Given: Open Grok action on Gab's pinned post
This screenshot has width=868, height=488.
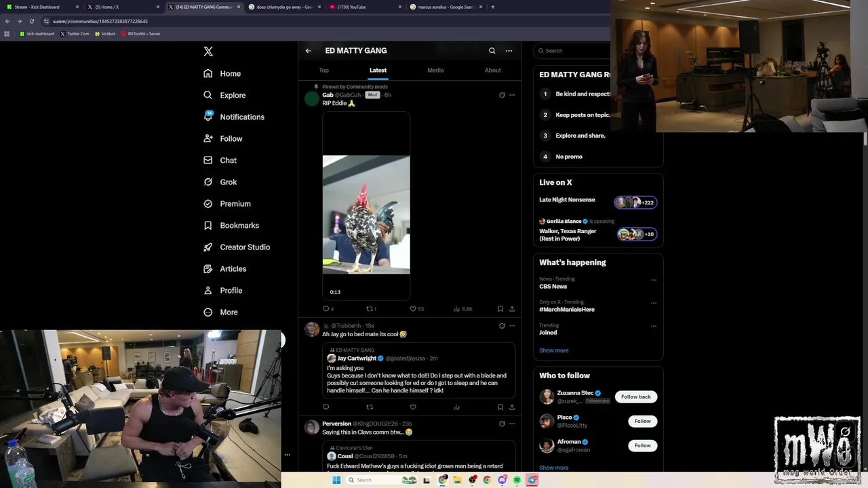Looking at the screenshot, I should (x=502, y=95).
